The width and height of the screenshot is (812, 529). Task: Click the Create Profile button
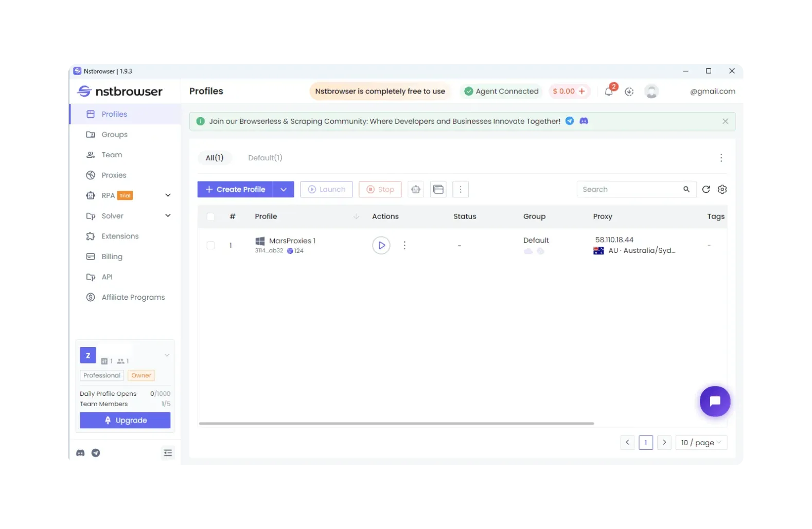(x=235, y=189)
